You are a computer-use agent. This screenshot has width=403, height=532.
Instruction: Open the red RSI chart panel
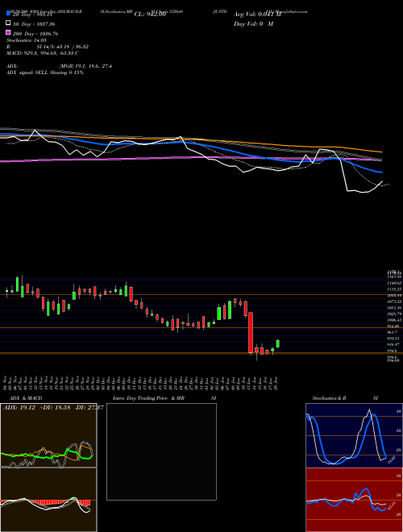(354, 500)
